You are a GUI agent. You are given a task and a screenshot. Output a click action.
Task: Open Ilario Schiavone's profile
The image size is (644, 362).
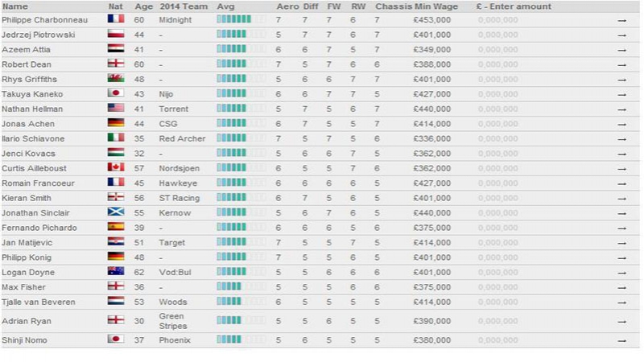coord(33,138)
